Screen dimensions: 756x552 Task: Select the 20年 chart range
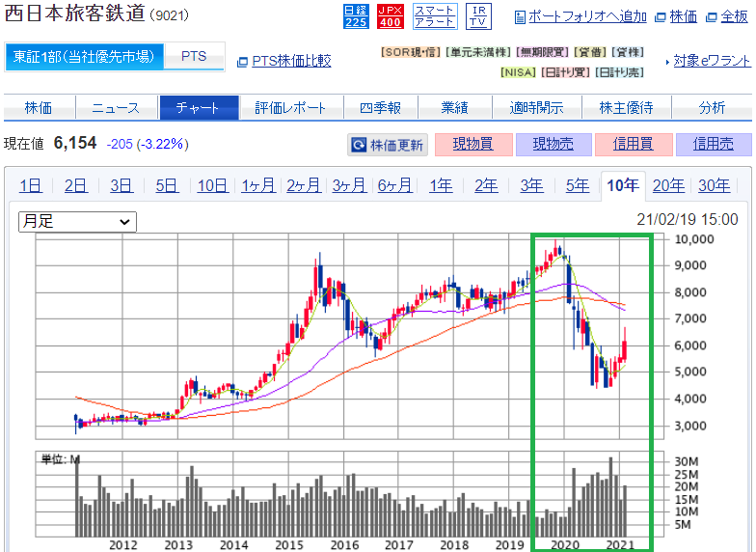668,185
